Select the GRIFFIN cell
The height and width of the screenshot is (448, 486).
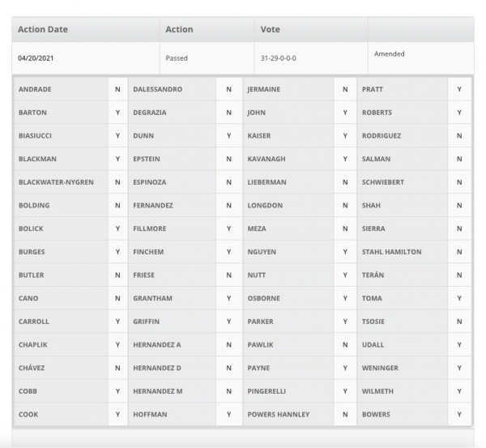point(173,322)
